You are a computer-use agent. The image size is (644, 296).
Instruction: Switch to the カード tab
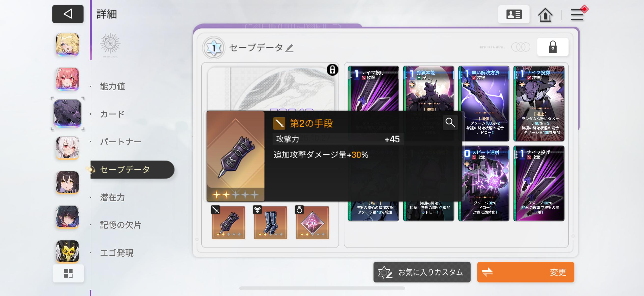click(x=112, y=114)
